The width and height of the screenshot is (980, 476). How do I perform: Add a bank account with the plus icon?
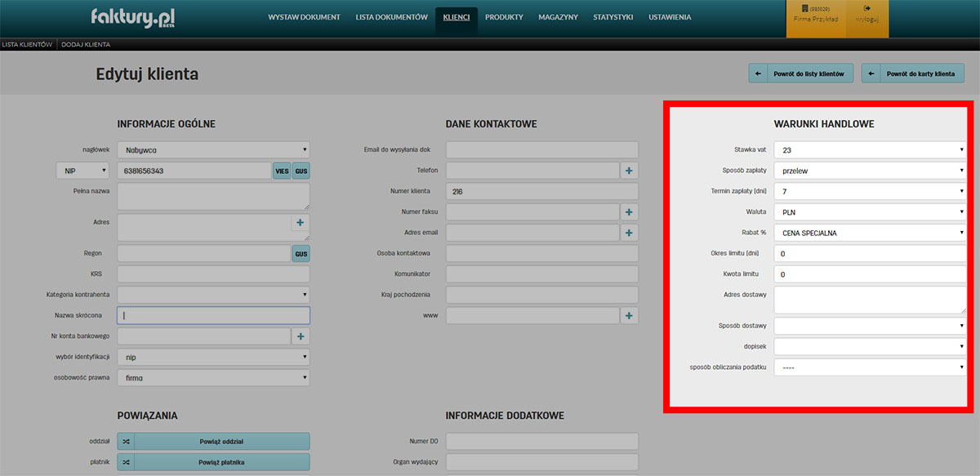(x=301, y=336)
